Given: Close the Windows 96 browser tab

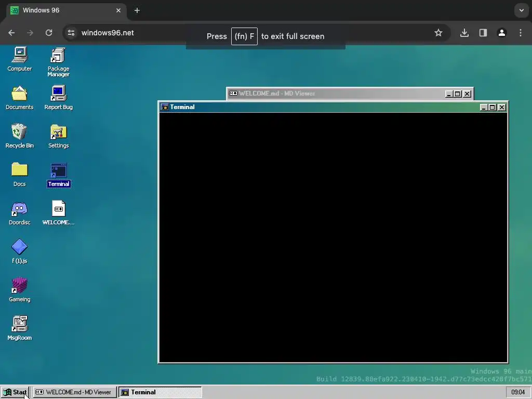Looking at the screenshot, I should coord(118,10).
